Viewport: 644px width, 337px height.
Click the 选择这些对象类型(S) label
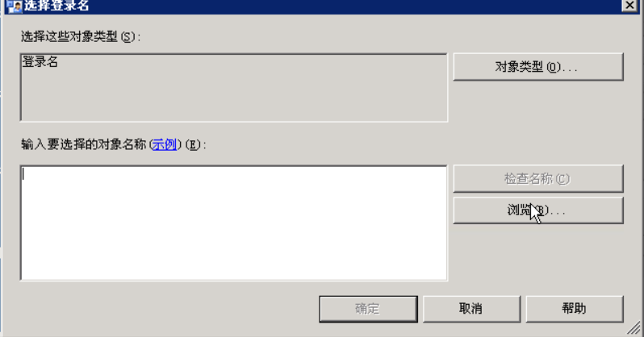click(81, 37)
